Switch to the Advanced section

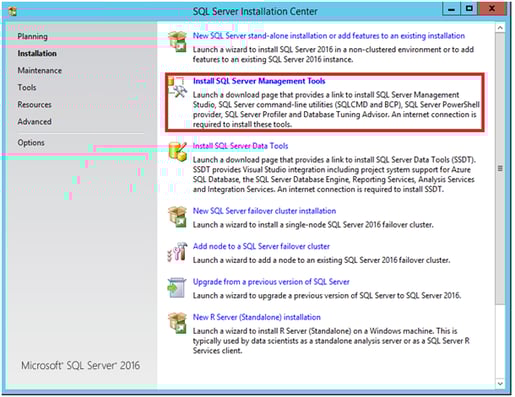coord(35,121)
